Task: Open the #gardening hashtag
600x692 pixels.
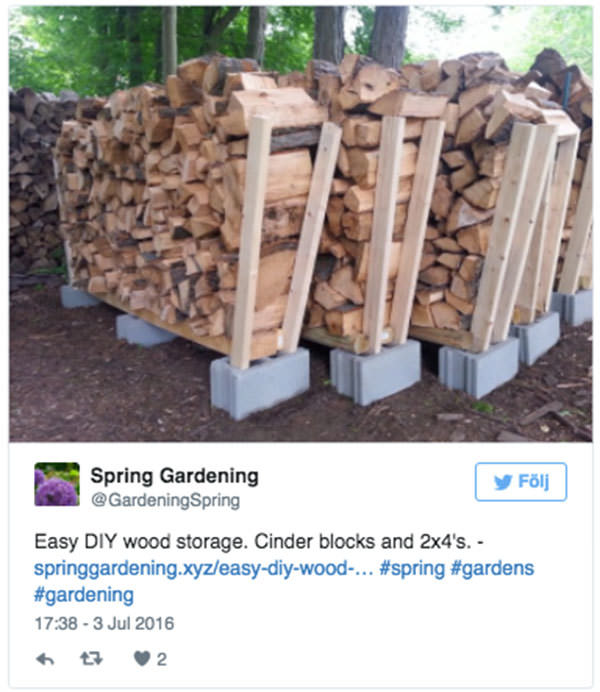Action: tap(84, 595)
